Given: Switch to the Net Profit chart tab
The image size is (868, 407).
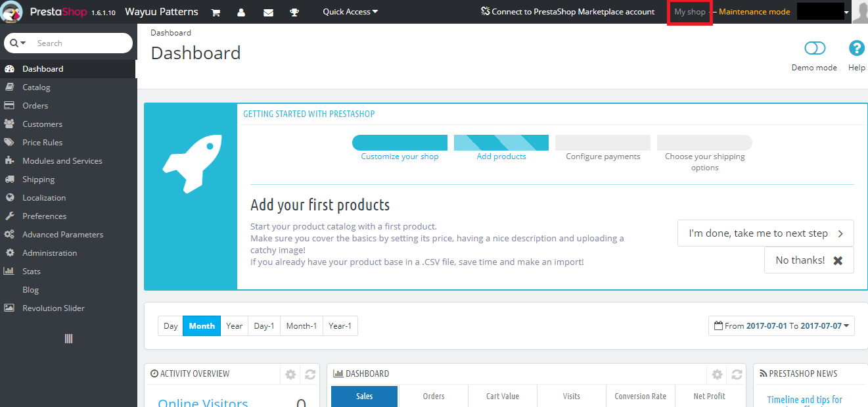Looking at the screenshot, I should (710, 396).
